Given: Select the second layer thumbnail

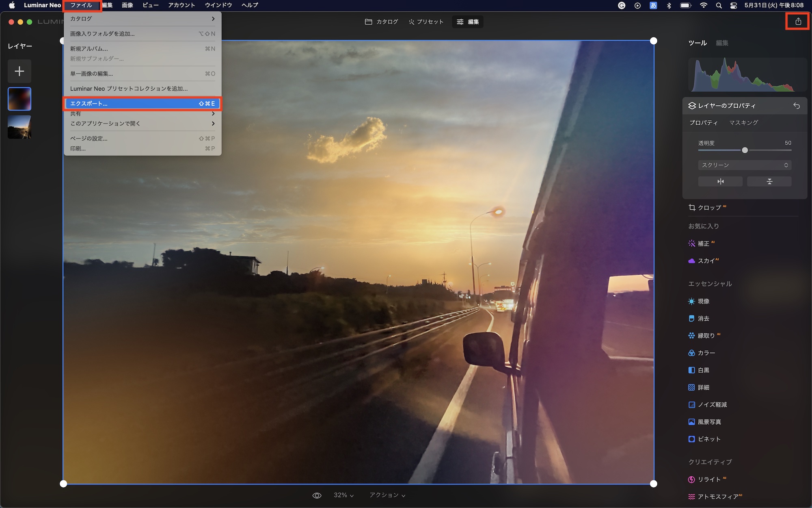Looking at the screenshot, I should [19, 127].
